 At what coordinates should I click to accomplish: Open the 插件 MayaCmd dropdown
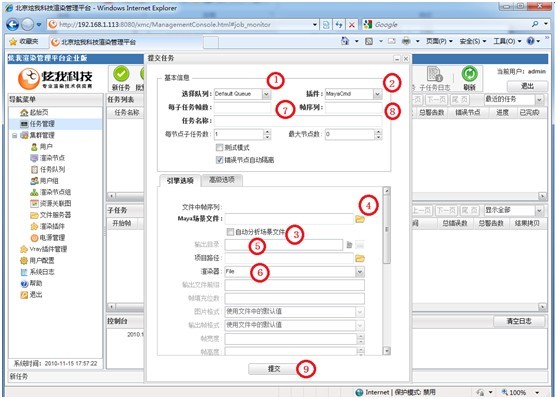coord(378,94)
